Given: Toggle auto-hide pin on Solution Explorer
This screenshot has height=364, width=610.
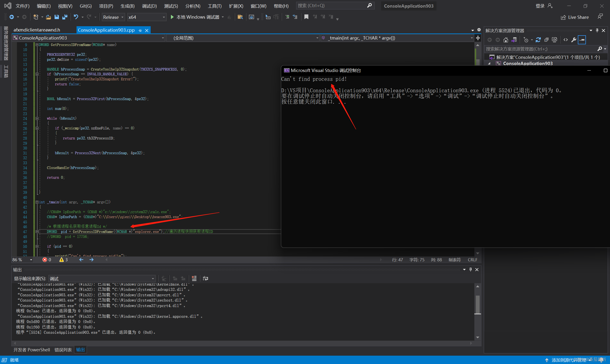Looking at the screenshot, I should pos(597,31).
